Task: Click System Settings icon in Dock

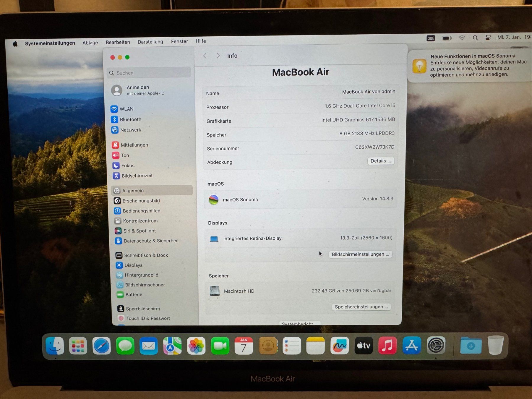Action: (x=436, y=345)
